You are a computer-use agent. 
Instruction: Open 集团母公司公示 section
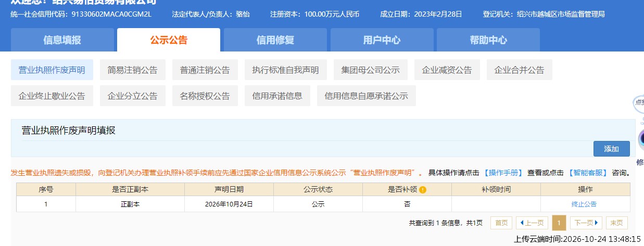tap(370, 70)
